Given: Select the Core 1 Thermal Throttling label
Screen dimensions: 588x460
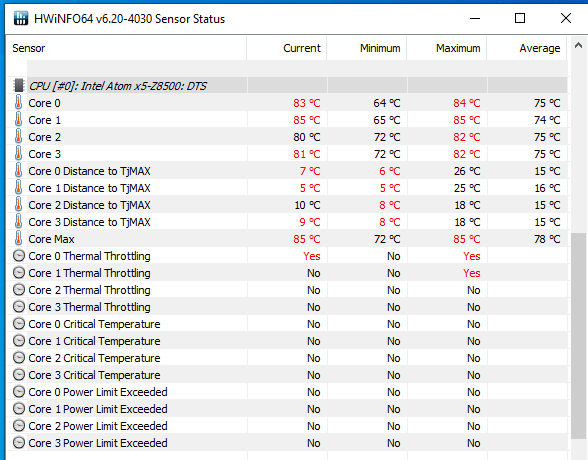Looking at the screenshot, I should coord(89,273).
